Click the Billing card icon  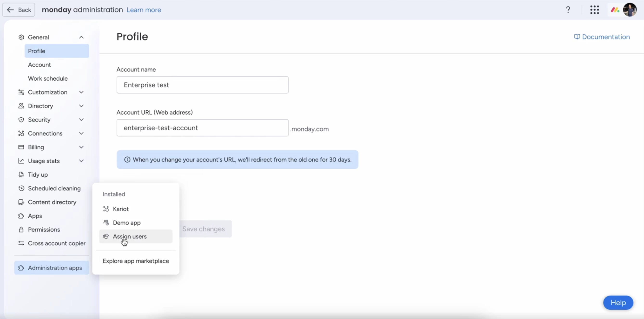pyautogui.click(x=21, y=147)
